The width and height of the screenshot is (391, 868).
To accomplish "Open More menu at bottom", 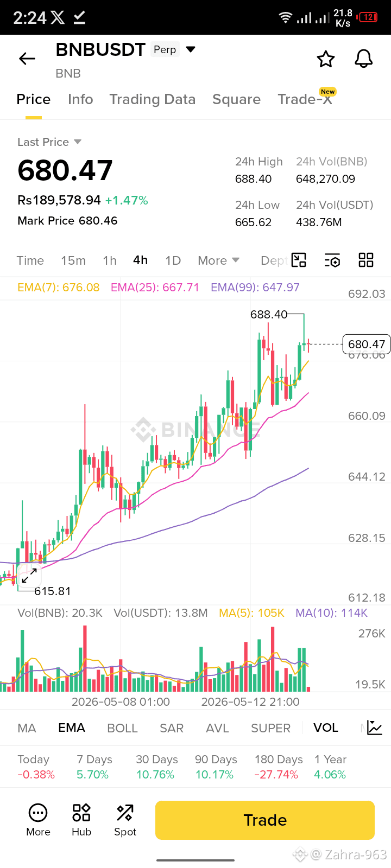I will [38, 820].
